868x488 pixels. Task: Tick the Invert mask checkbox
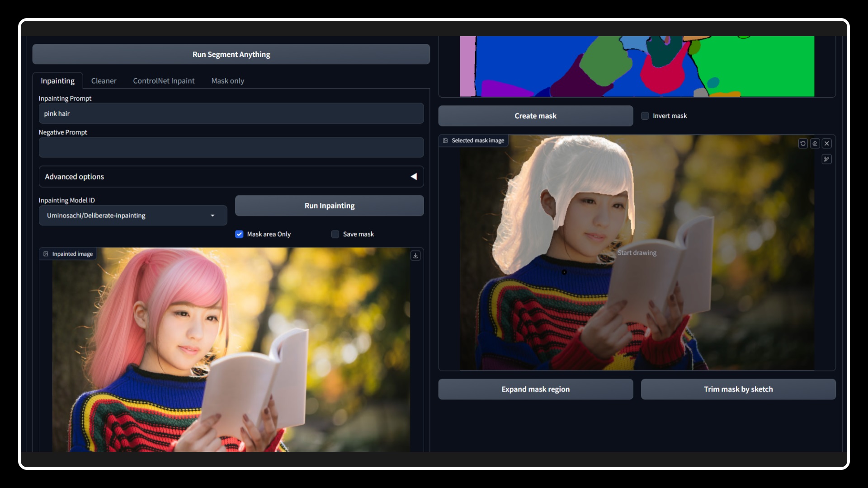tap(645, 116)
